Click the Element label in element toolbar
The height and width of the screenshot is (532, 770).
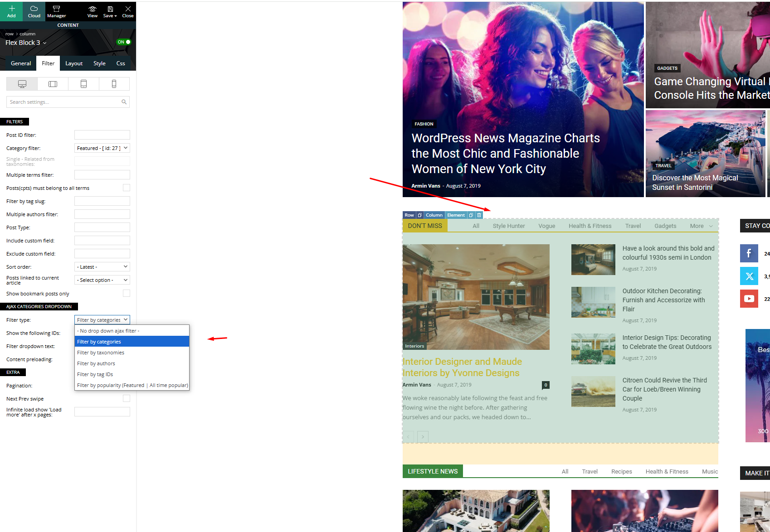click(x=456, y=215)
